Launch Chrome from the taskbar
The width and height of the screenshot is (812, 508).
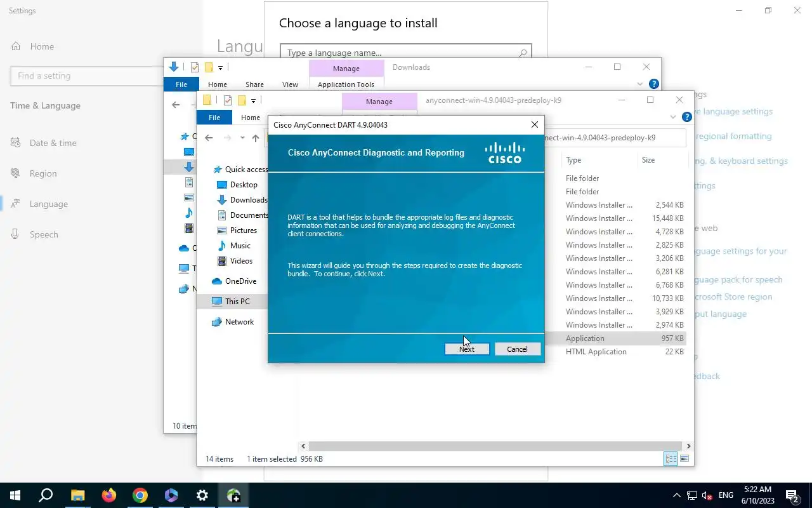pos(140,495)
